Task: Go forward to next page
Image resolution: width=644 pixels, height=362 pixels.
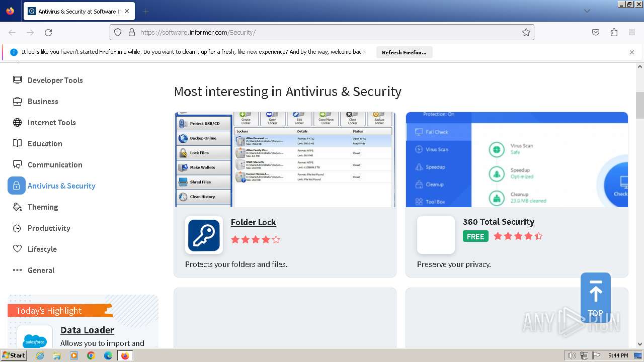Action: (x=30, y=32)
